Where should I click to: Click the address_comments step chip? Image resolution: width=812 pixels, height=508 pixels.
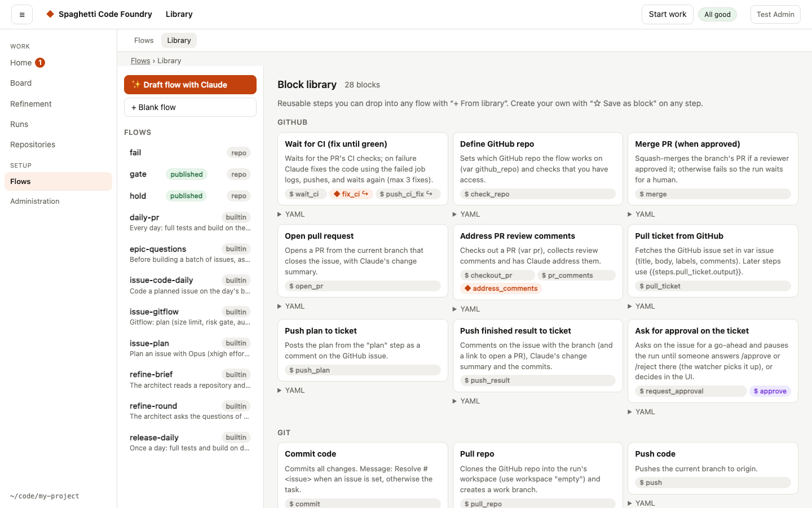[501, 288]
